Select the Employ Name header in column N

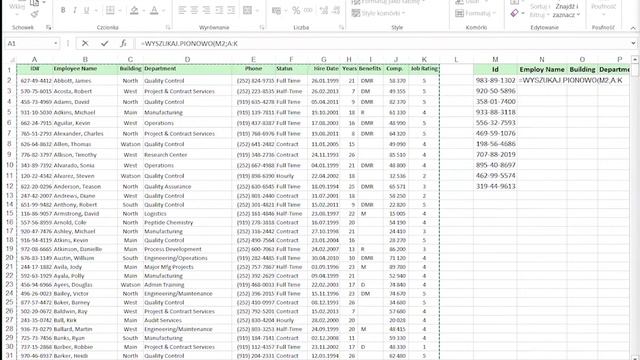pyautogui.click(x=542, y=69)
